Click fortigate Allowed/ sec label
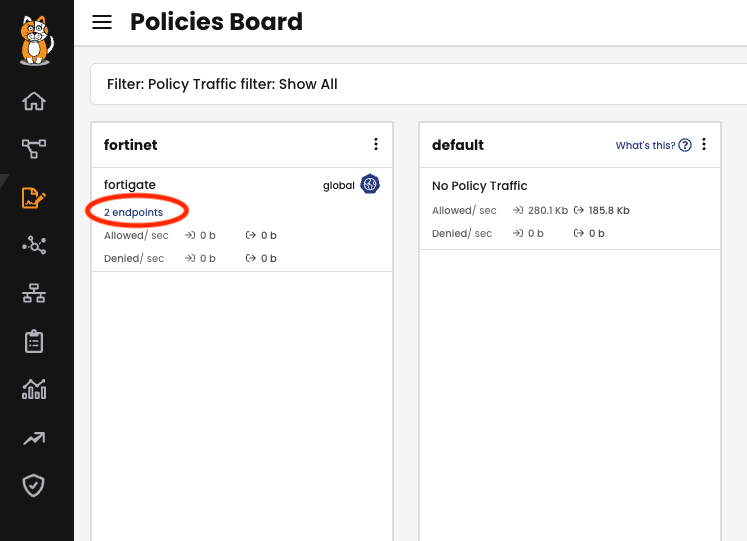Viewport: 747px width, 541px height. click(x=136, y=235)
